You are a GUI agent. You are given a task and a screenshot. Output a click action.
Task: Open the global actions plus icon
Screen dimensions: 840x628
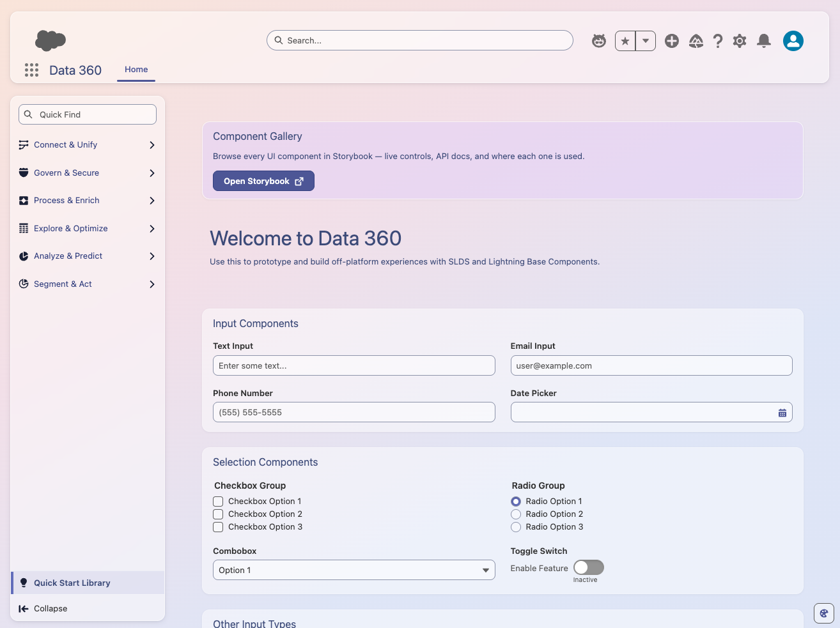672,41
